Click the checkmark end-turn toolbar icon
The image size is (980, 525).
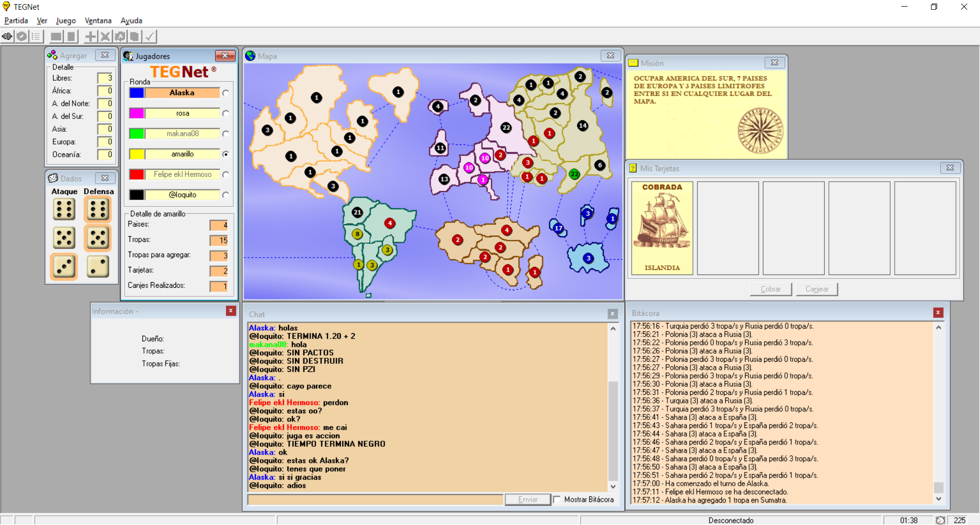coord(150,36)
